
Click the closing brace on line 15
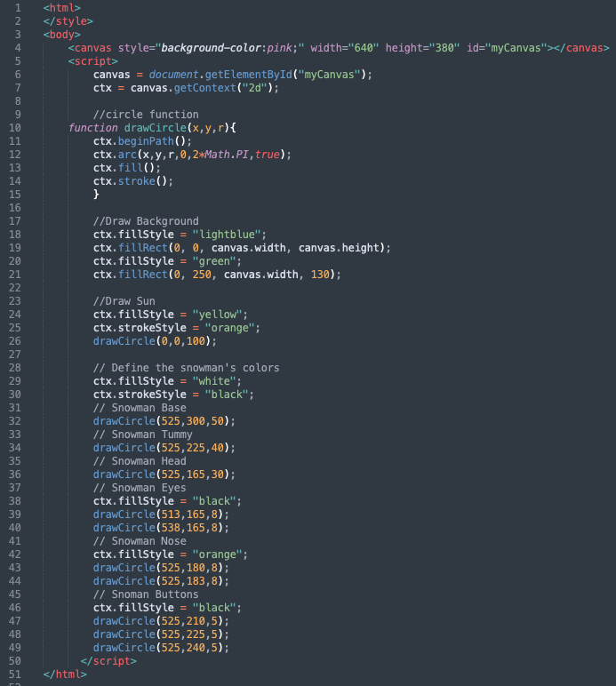(96, 195)
